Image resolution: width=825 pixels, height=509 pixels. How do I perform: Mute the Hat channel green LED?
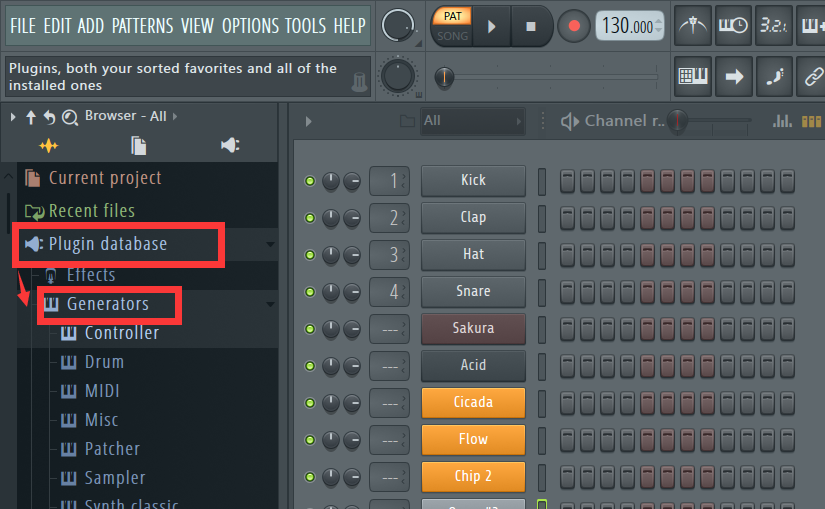point(310,255)
